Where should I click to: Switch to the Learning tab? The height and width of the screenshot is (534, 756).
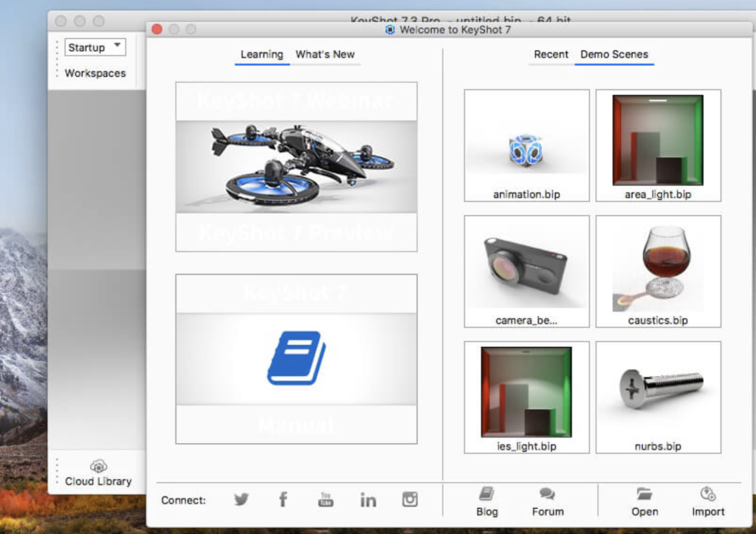point(262,55)
